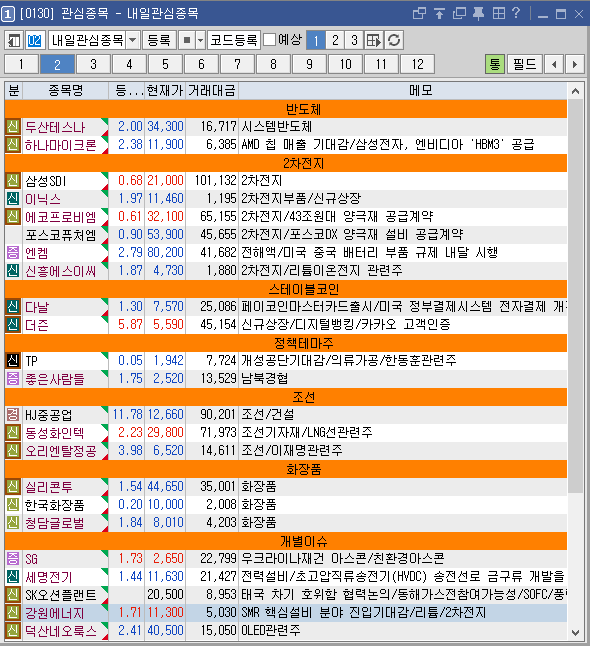
Task: Expand the 내일관심종목 group dropdown
Action: 132,40
